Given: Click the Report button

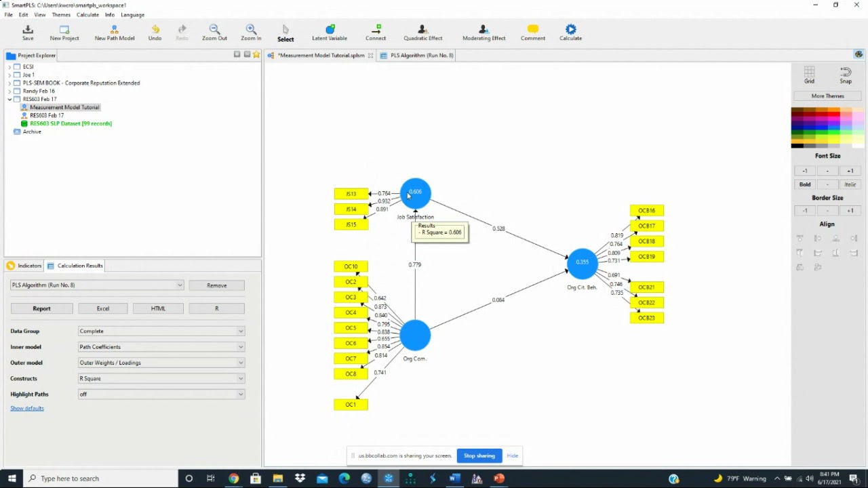Looking at the screenshot, I should (x=41, y=308).
